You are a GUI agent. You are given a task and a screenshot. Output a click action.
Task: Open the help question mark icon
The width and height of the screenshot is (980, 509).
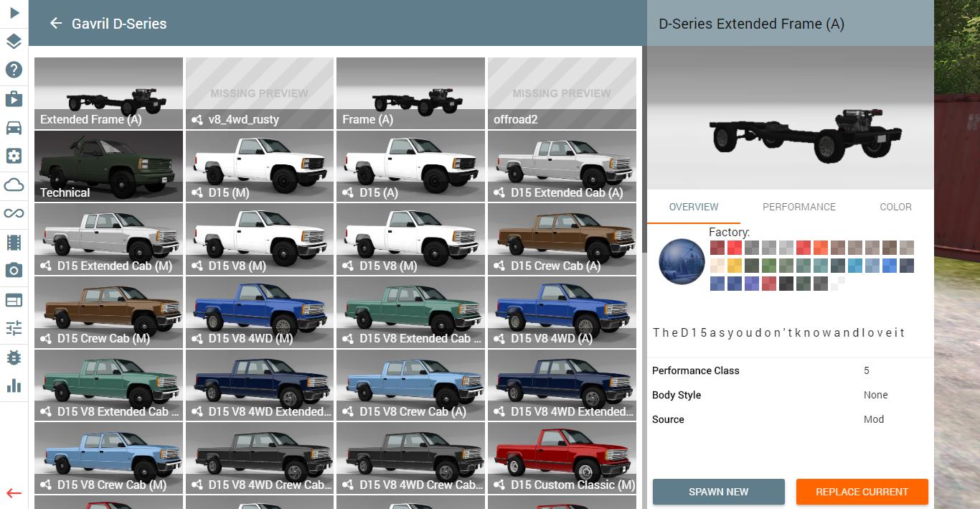click(14, 70)
